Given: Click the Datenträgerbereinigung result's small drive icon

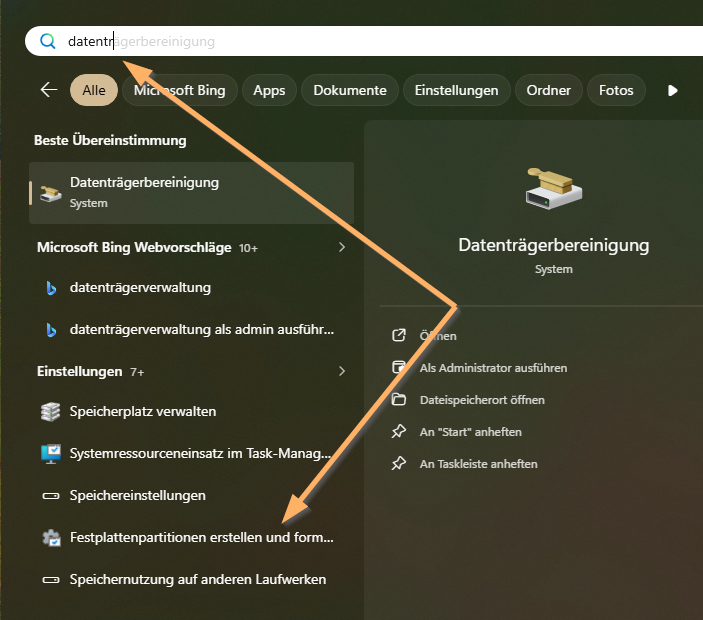Looking at the screenshot, I should tap(51, 194).
